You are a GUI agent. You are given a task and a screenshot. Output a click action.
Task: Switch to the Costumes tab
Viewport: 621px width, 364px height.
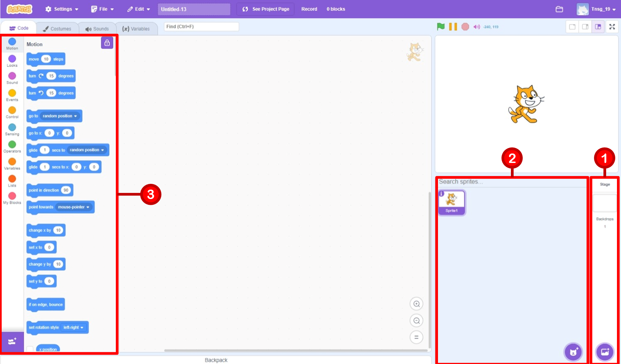[x=57, y=29]
